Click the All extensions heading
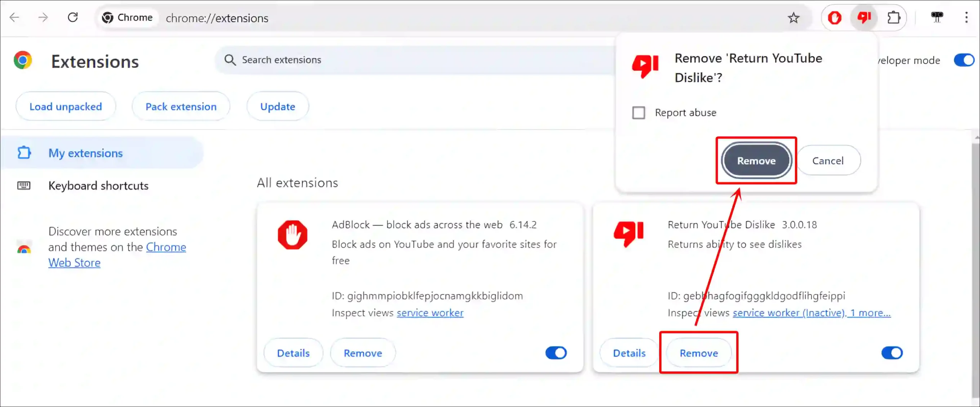 coord(297,183)
